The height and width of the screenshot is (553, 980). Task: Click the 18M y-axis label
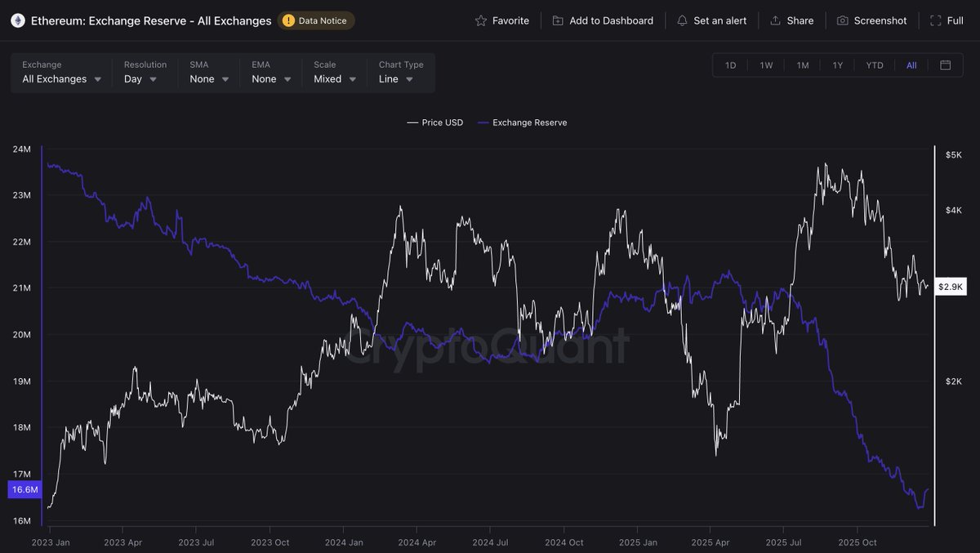point(21,428)
